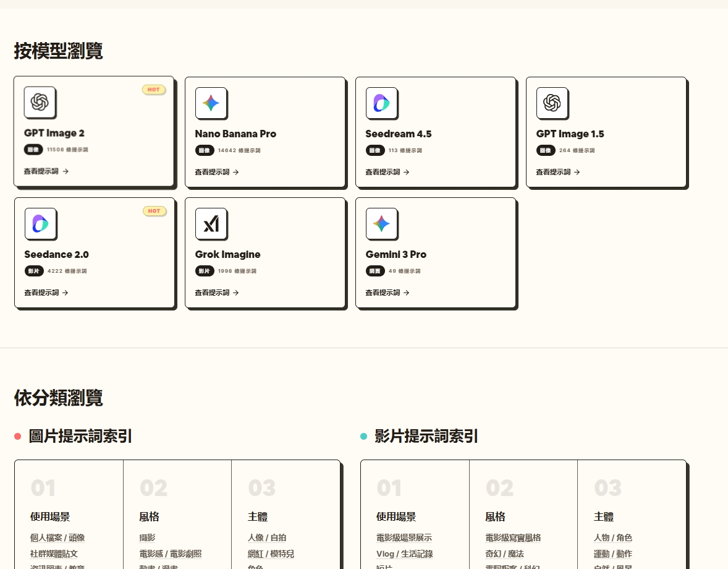Click the 圖像 tag on Seedream 4.5 card
This screenshot has height=569, width=728.
pos(375,150)
